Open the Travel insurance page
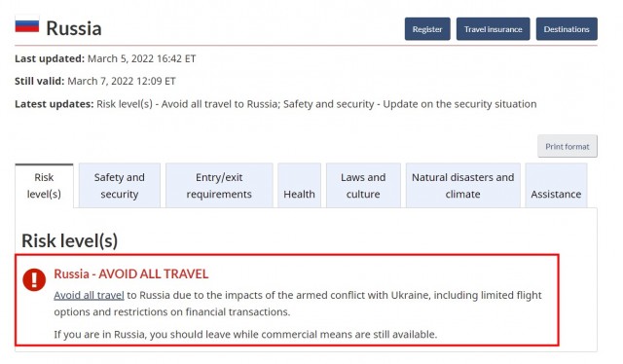This screenshot has width=623, height=364. tap(494, 29)
